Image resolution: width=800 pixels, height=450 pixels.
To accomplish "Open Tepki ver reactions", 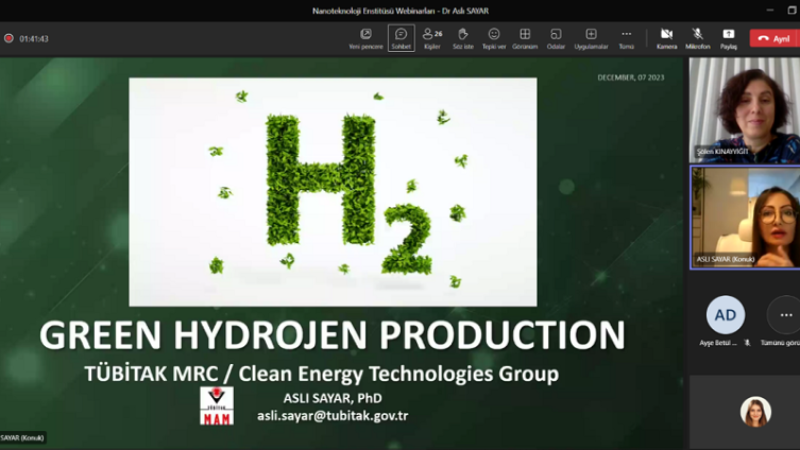I will tap(494, 39).
